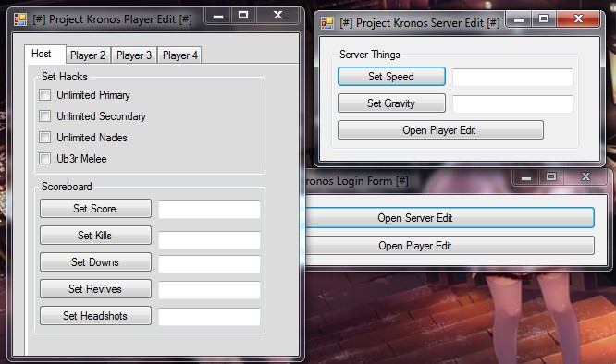The image size is (616, 364).
Task: Switch to the Player 2 tab
Action: pos(88,55)
